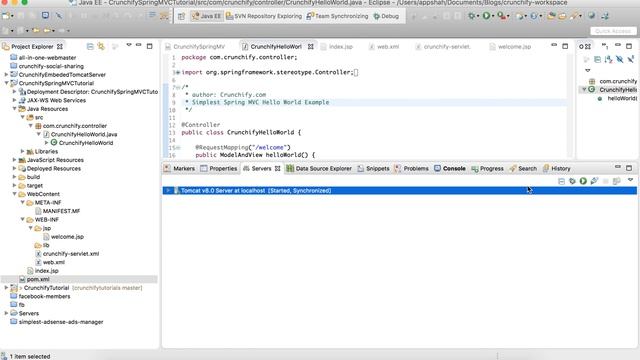Start the server with the green play icon in Servers view
Screen dimensions: 640x360
pyautogui.click(x=583, y=181)
